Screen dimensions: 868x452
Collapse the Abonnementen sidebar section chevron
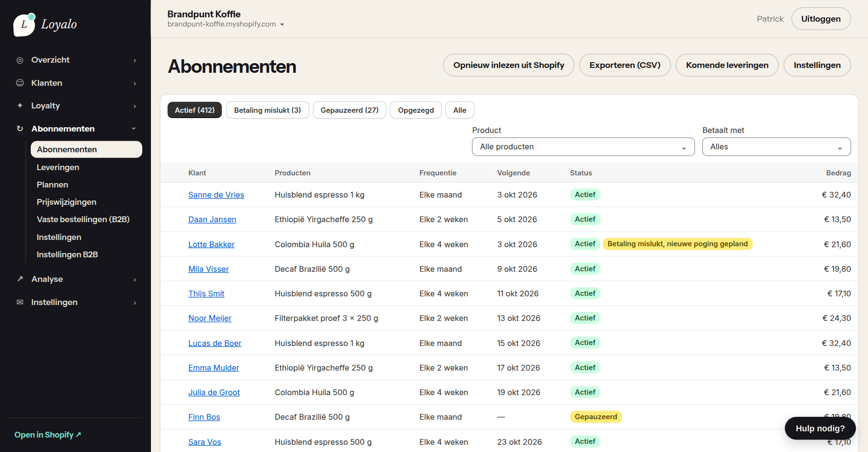134,129
